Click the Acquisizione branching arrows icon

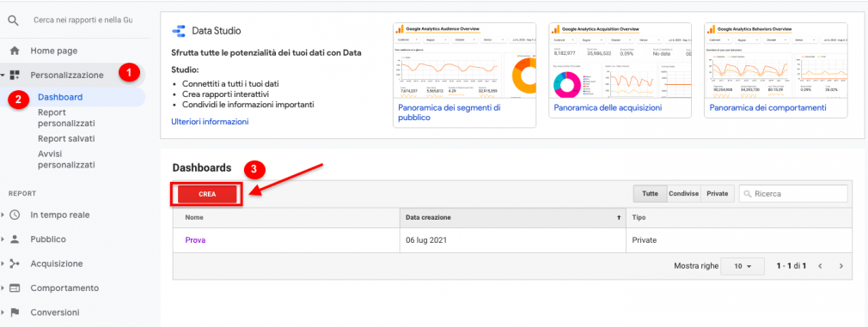coord(15,263)
